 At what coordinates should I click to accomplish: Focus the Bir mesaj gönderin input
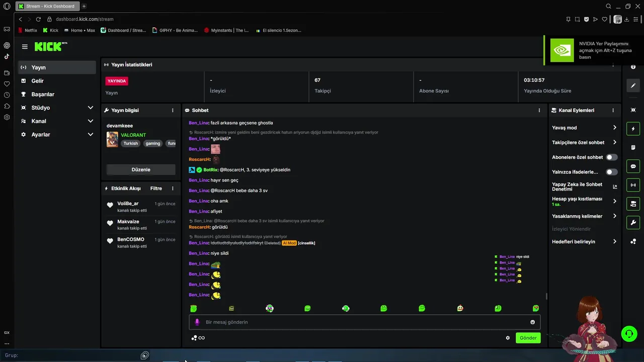click(365, 322)
